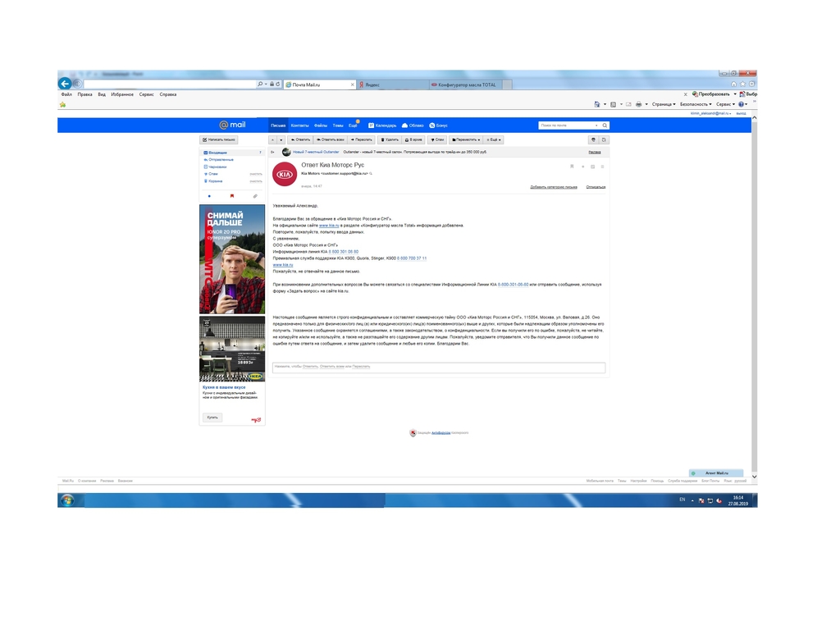The height and width of the screenshot is (630, 840).
Task: Open the Календарь section
Action: (382, 126)
